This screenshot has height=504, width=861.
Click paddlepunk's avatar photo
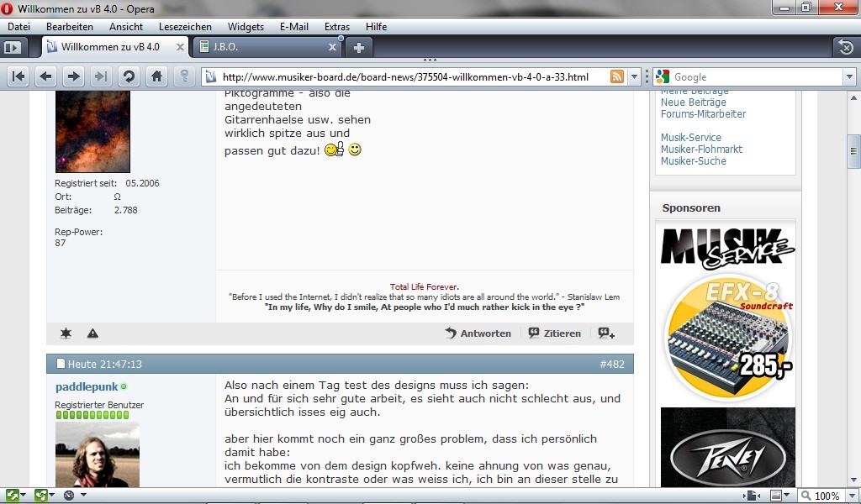coord(98,454)
